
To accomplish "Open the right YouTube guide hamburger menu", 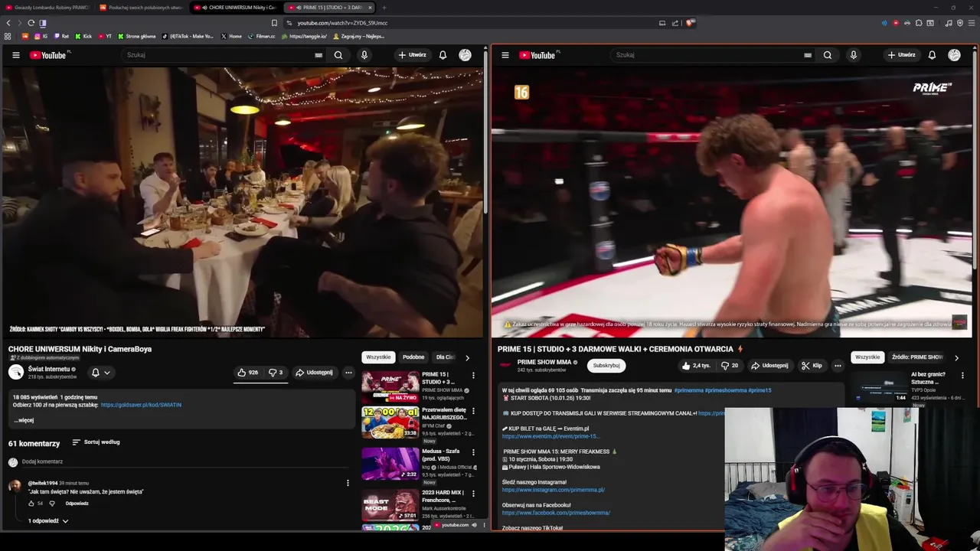I will click(505, 55).
